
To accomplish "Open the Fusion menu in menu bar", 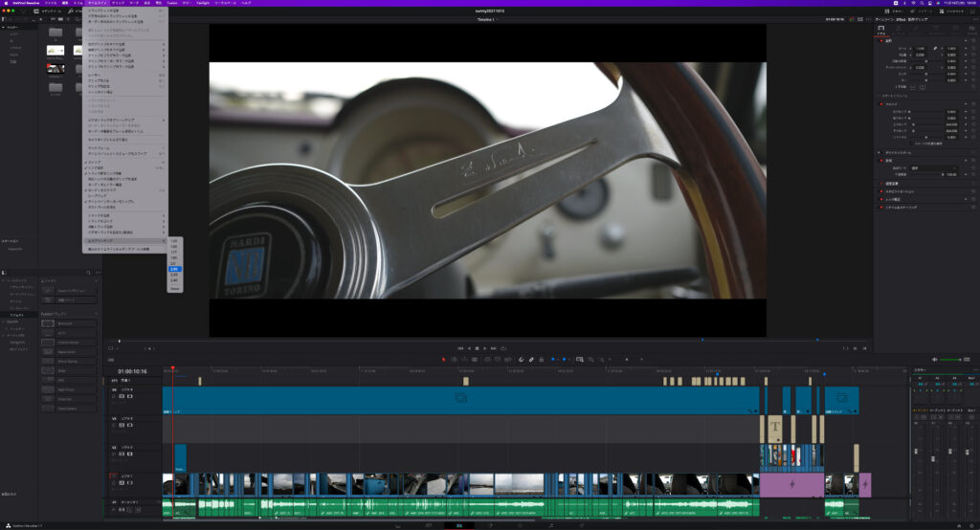I will pos(171,3).
